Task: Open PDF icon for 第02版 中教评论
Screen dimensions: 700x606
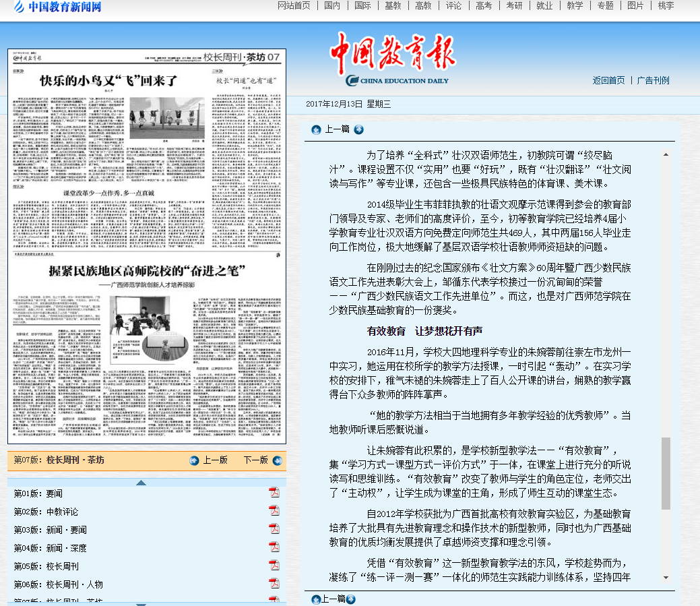Action: tap(274, 510)
